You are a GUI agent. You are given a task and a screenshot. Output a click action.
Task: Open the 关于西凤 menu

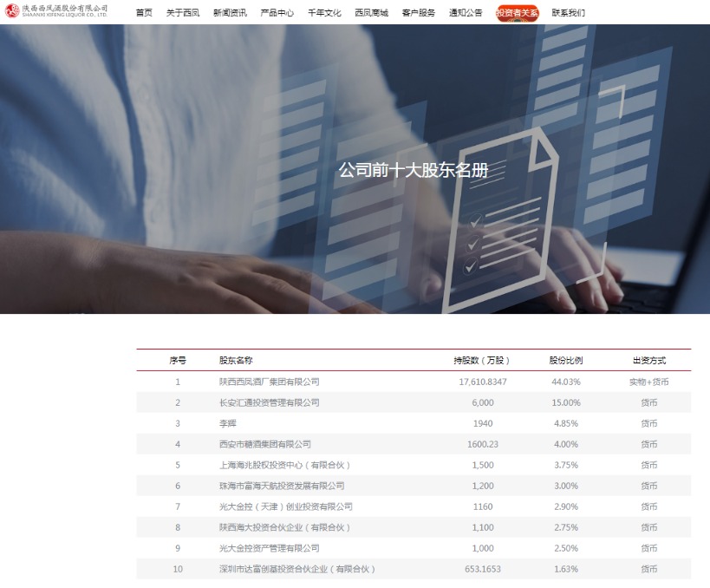183,13
